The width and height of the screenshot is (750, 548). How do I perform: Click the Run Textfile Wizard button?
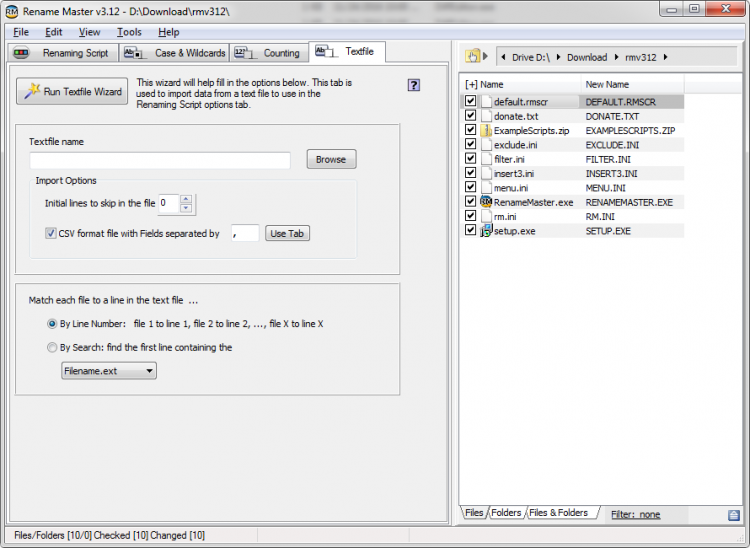72,91
